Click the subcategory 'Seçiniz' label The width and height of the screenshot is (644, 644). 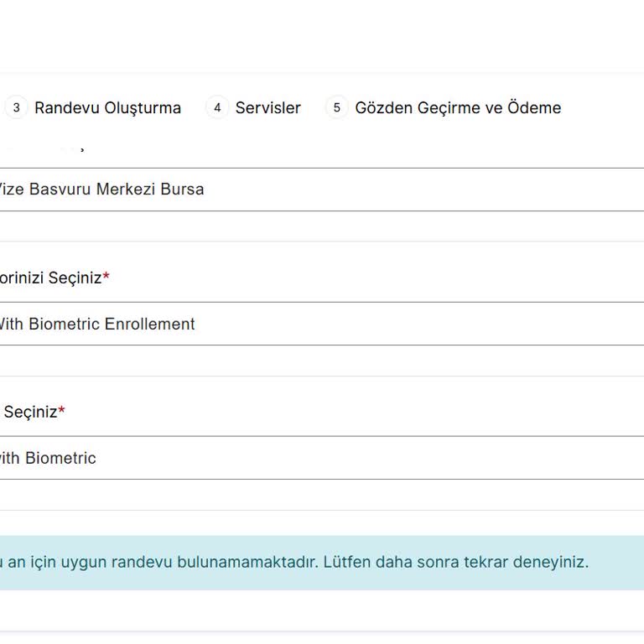pyautogui.click(x=30, y=412)
